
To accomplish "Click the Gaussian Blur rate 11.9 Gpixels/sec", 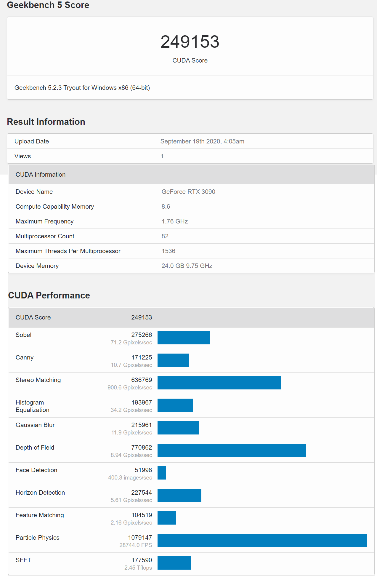I will [x=132, y=433].
